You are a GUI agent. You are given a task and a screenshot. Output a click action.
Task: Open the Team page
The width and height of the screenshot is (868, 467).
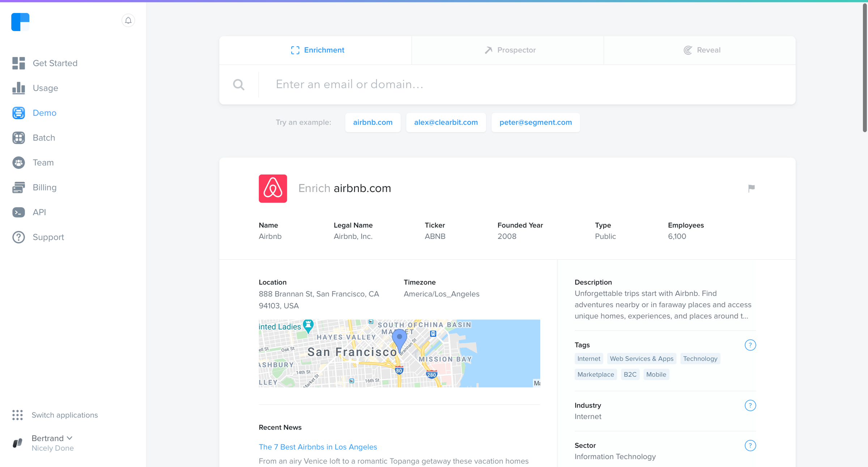pos(43,163)
